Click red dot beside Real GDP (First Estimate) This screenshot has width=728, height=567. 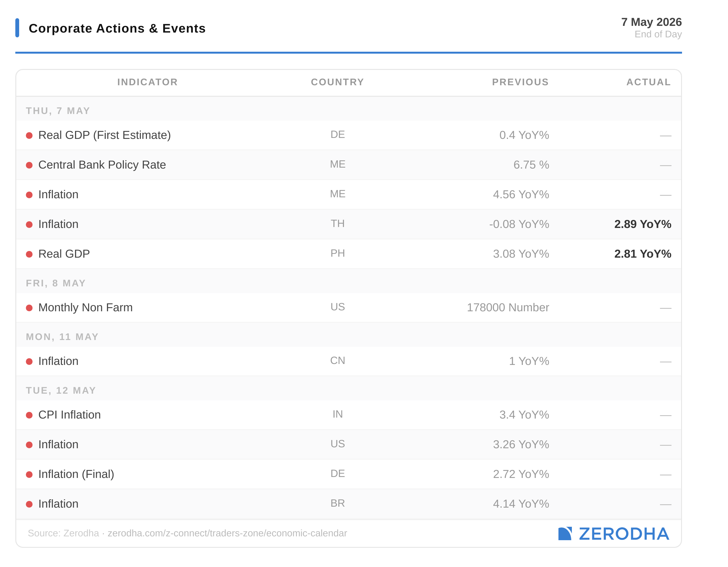pyautogui.click(x=29, y=135)
